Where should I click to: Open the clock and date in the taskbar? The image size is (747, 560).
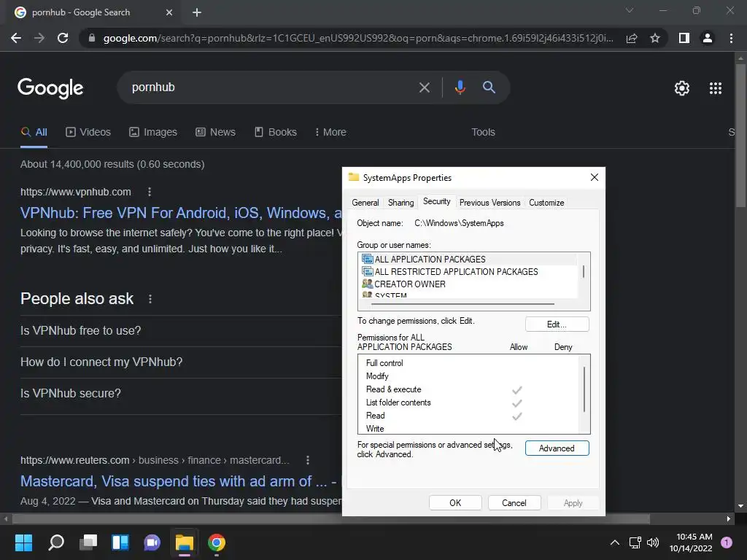(691, 542)
